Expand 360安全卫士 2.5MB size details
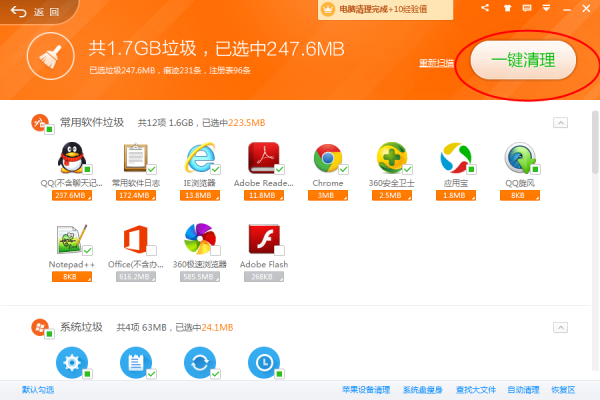The height and width of the screenshot is (400, 600). click(x=391, y=196)
